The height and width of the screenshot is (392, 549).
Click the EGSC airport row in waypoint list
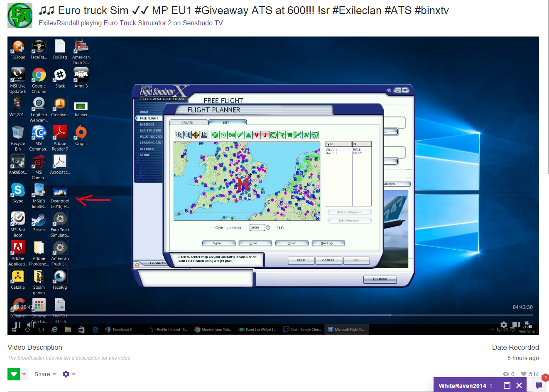coord(348,153)
